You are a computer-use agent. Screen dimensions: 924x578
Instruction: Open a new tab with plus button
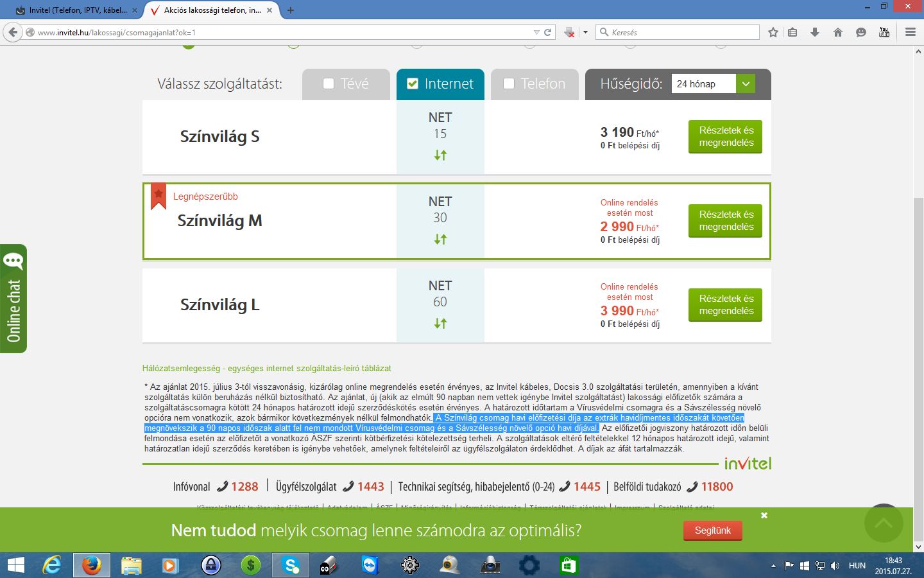[291, 10]
